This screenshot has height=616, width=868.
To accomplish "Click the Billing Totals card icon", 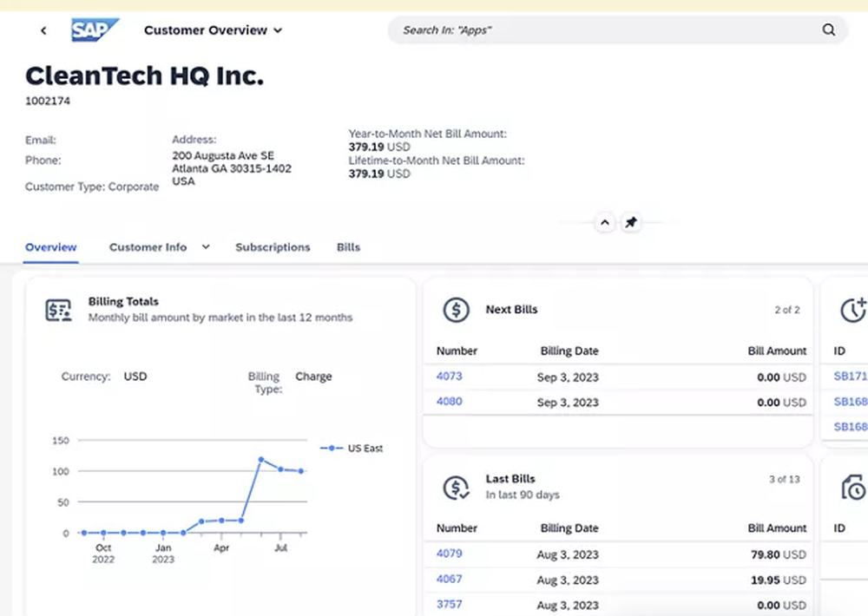I will pos(57,308).
